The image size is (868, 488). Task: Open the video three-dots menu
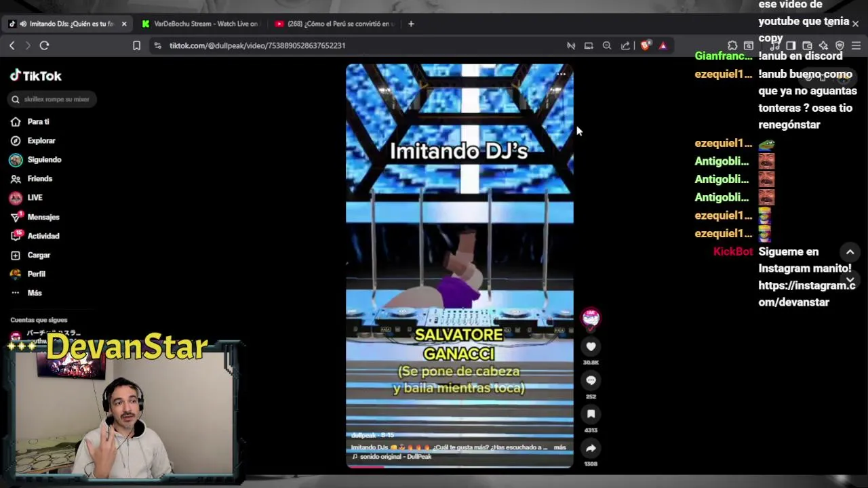(x=561, y=74)
